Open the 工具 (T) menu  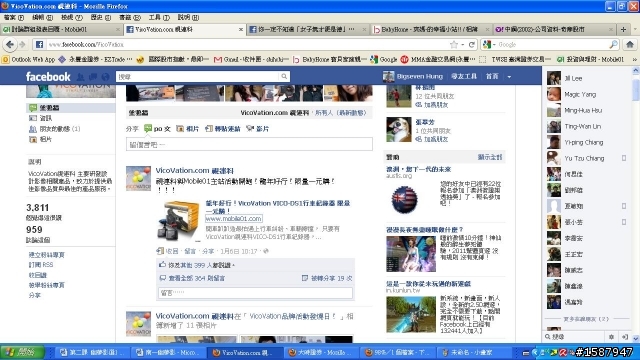[159, 18]
